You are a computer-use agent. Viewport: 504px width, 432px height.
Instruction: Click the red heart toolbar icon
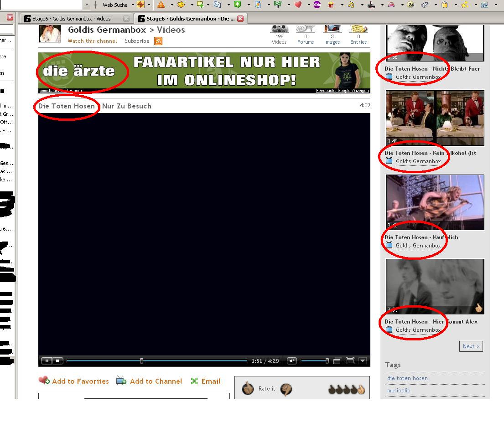[x=298, y=5]
